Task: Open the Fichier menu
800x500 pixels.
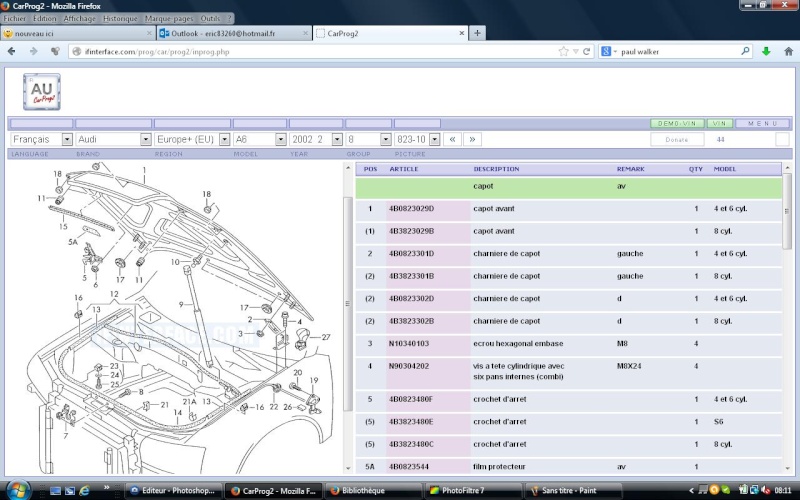Action: point(14,18)
